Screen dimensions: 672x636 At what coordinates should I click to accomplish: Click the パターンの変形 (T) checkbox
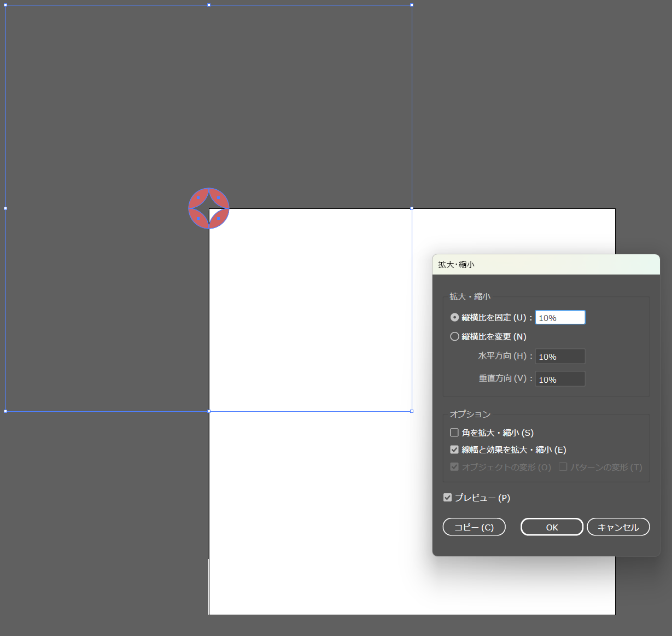click(563, 467)
